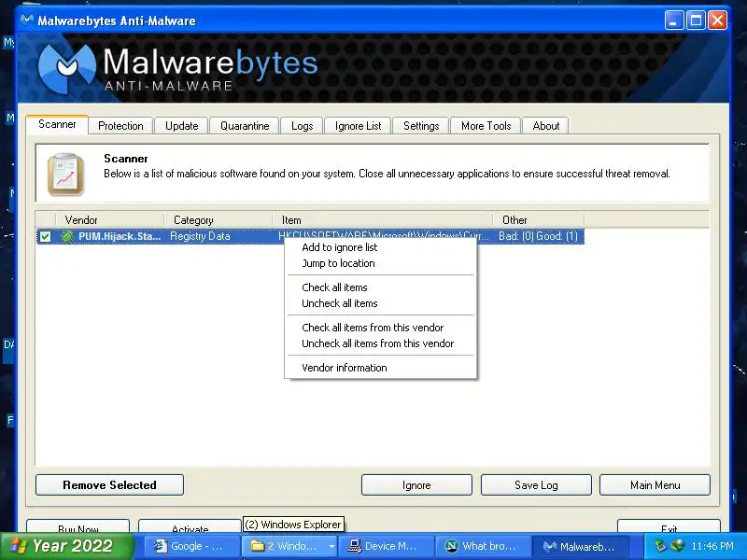Image resolution: width=747 pixels, height=560 pixels.
Task: Open the Netscape 'What bro...' taskbar item
Action: coord(484,546)
